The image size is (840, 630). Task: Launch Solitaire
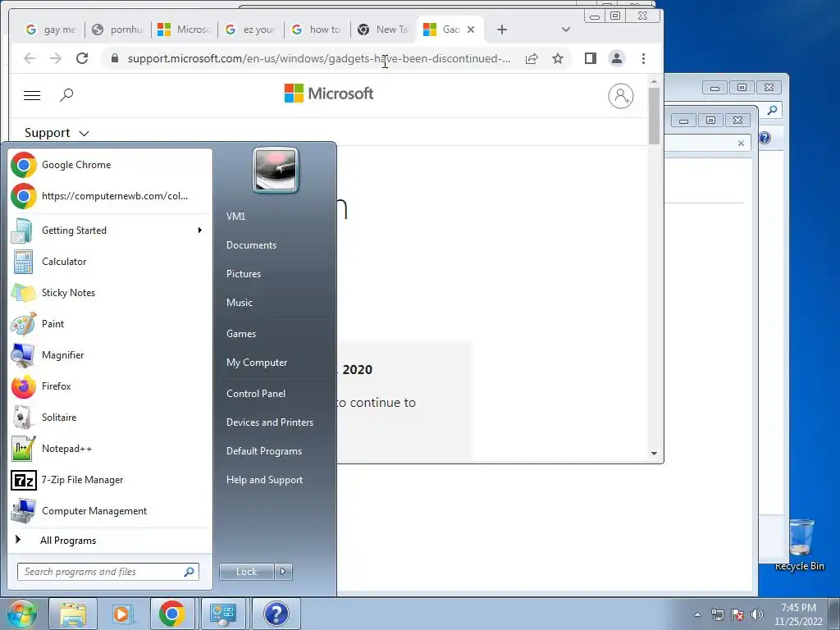[110, 418]
